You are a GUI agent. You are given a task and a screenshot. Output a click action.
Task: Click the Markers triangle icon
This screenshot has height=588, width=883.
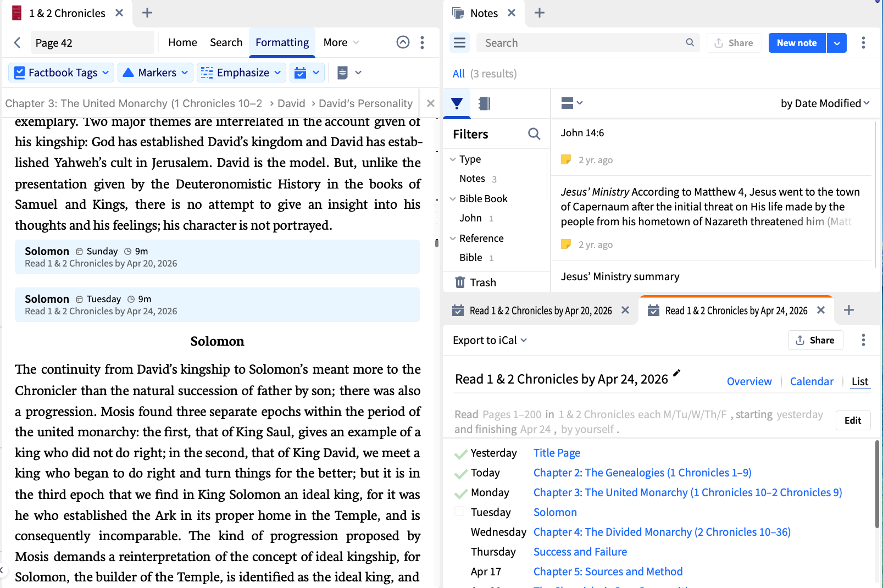tap(128, 73)
